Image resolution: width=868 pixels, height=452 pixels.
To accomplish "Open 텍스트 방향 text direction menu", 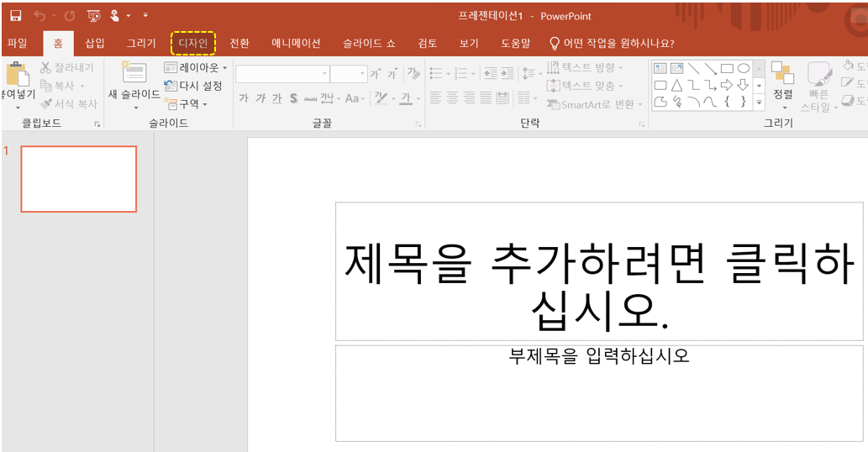I will click(585, 67).
